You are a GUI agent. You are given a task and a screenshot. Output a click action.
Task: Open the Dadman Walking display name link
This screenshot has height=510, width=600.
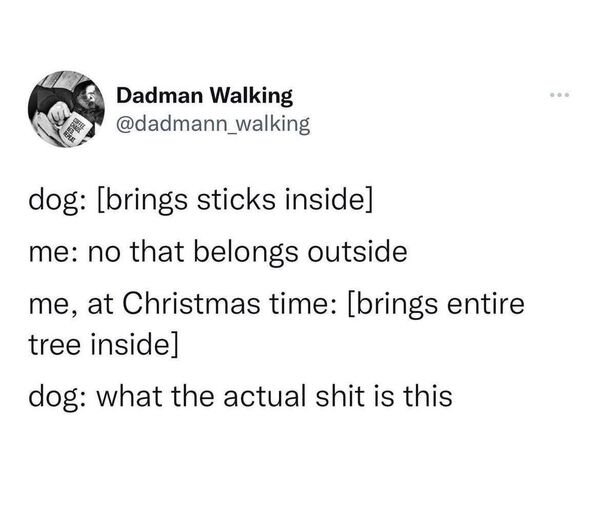(204, 96)
